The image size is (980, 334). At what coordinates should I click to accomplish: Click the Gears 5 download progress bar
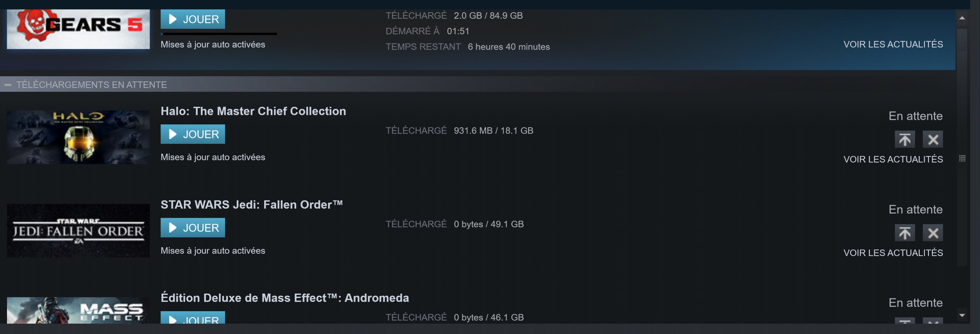coord(219,34)
